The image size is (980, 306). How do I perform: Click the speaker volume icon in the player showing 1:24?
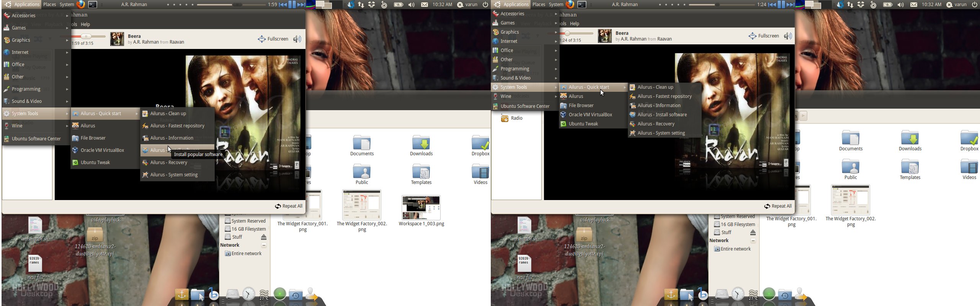pos(788,36)
